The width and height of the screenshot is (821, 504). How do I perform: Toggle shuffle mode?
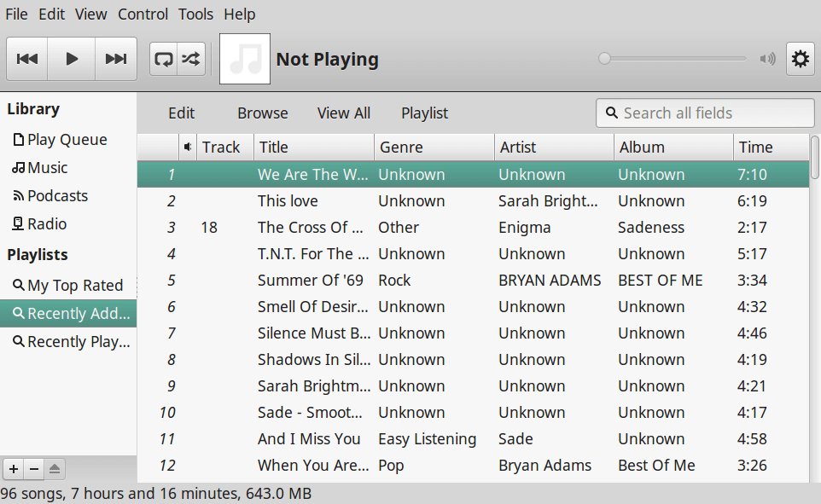pos(191,59)
